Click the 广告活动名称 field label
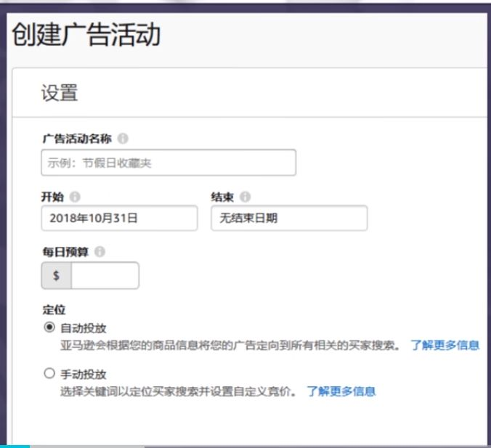The width and height of the screenshot is (491, 448). [77, 139]
